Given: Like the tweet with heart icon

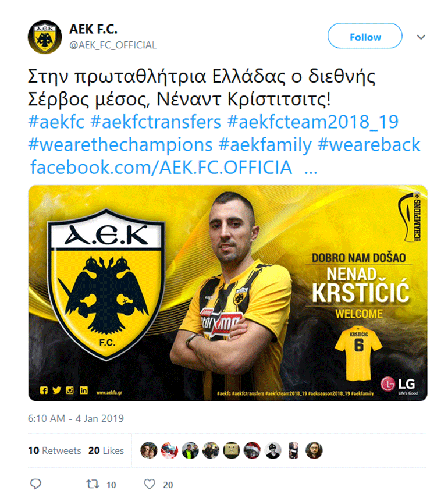Looking at the screenshot, I should (x=149, y=484).
